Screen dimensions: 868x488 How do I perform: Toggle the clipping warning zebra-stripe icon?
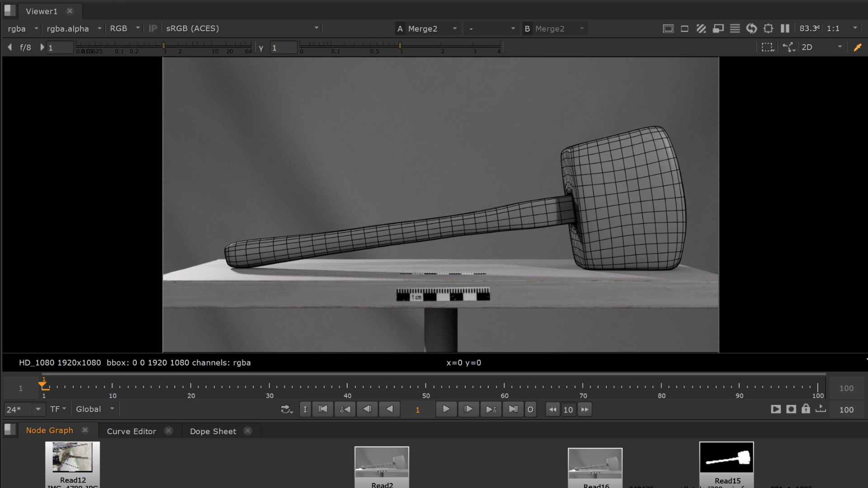pos(701,28)
